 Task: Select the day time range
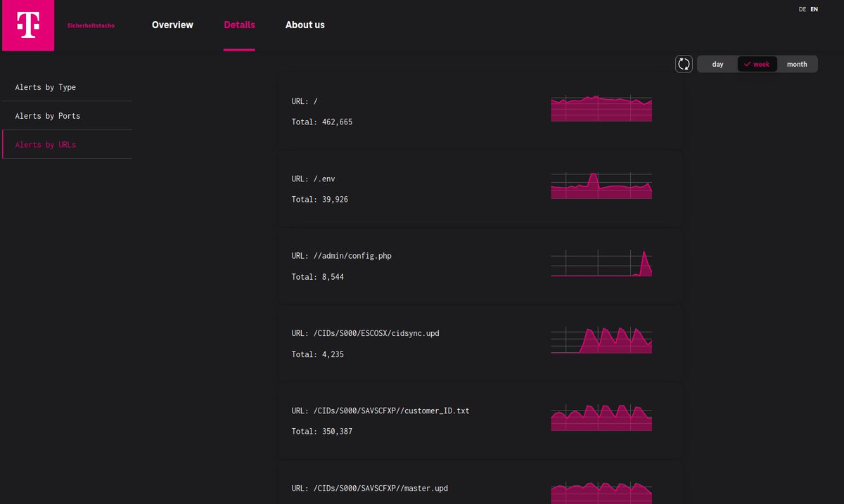click(x=717, y=64)
